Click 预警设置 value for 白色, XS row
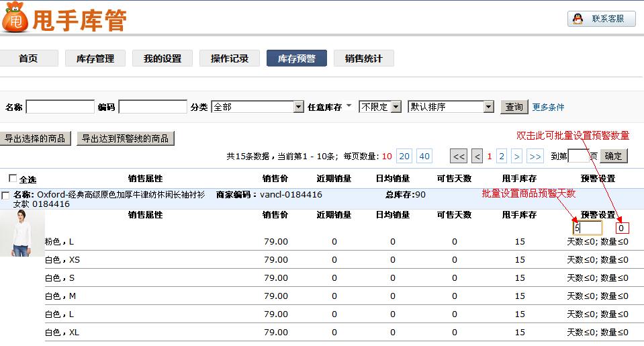The width and height of the screenshot is (644, 346). (598, 260)
